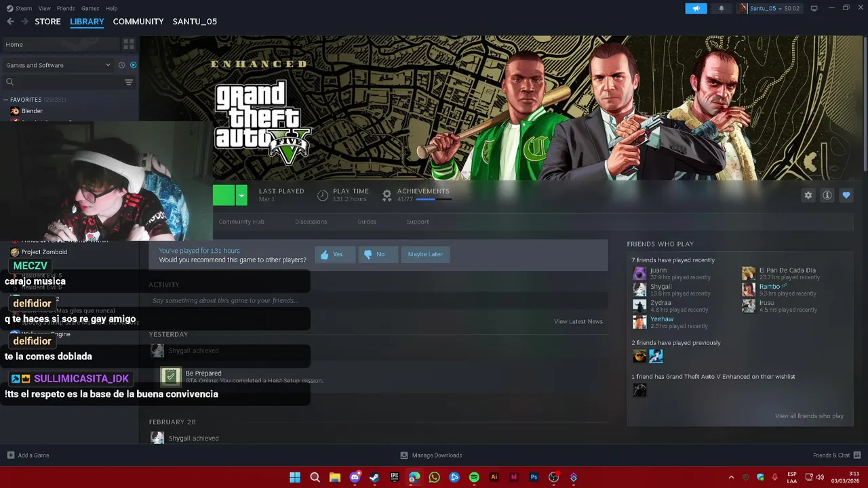Switch to Big Picture mode monitor icon
The image size is (868, 488).
814,8
